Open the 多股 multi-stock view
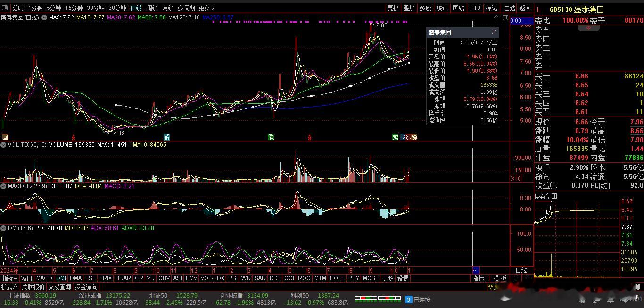The height and width of the screenshot is (308, 644). click(x=425, y=8)
